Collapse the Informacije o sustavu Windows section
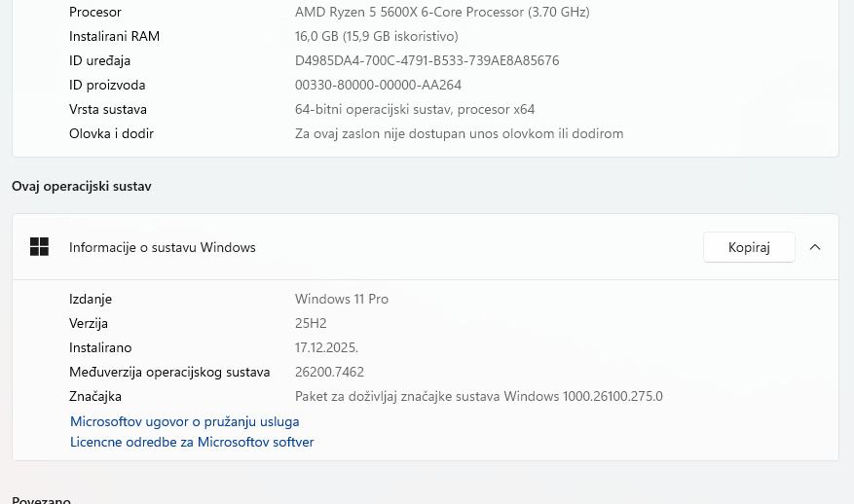This screenshot has height=504, width=854. pyautogui.click(x=815, y=247)
